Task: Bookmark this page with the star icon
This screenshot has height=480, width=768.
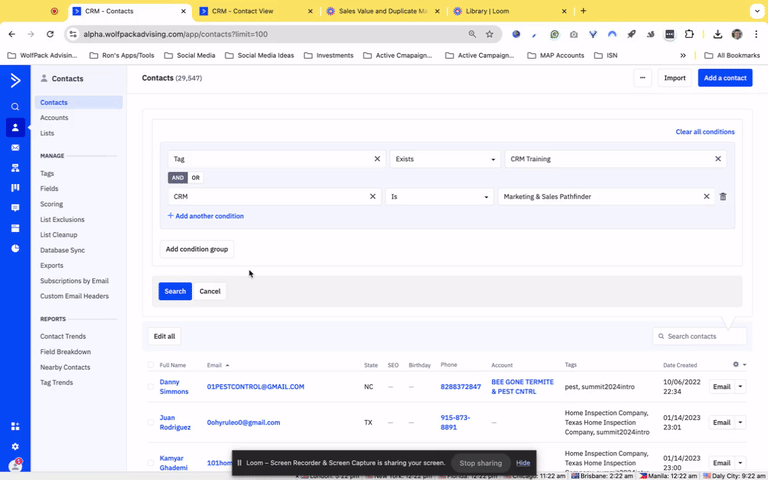Action: pyautogui.click(x=489, y=34)
